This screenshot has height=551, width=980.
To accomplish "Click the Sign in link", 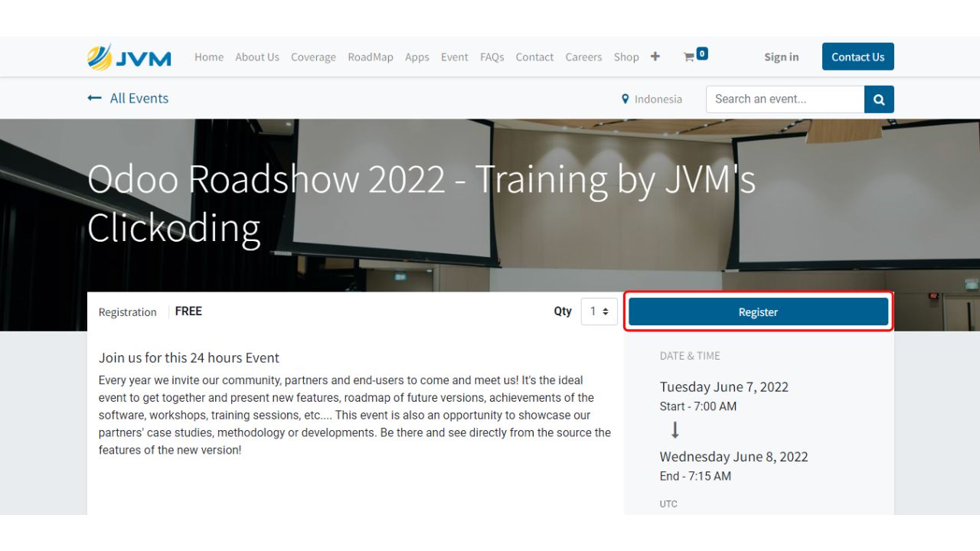I will click(x=781, y=57).
